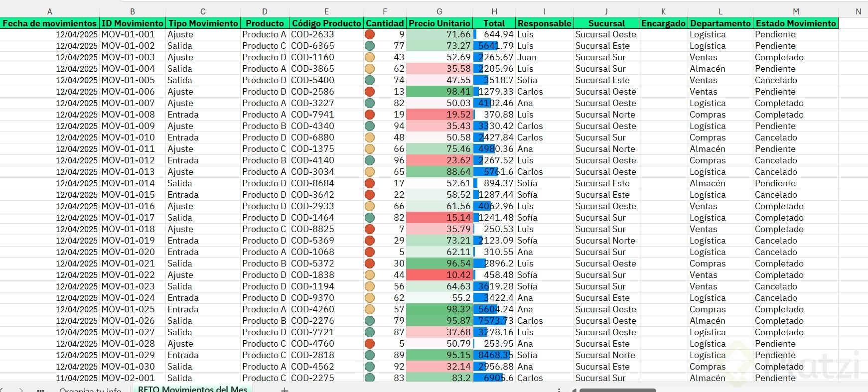Click the cell containing MOV-01-015
This screenshot has height=392, width=868.
pos(133,195)
